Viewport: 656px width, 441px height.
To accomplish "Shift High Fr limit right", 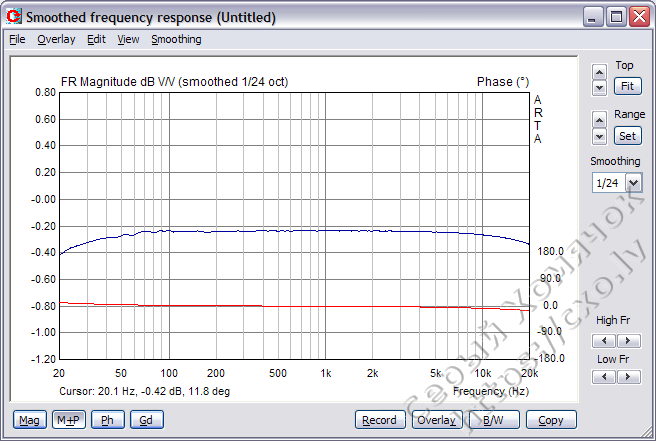I will [x=628, y=341].
